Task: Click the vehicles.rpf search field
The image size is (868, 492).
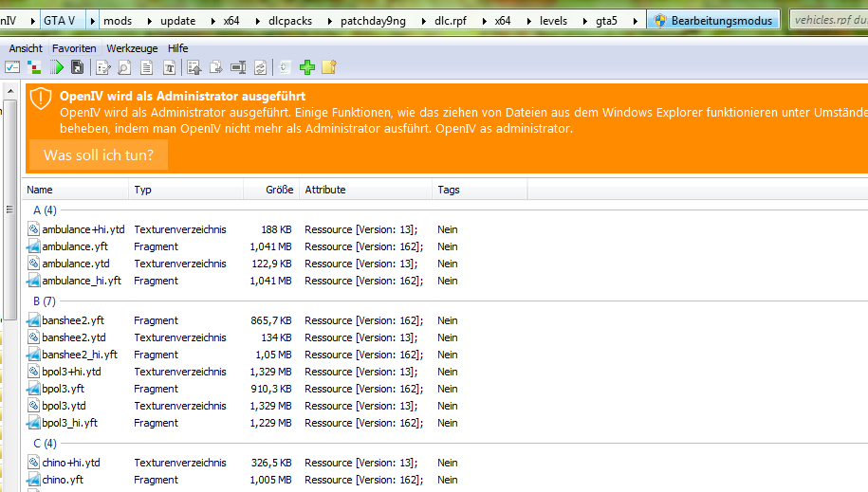Action: tap(829, 21)
